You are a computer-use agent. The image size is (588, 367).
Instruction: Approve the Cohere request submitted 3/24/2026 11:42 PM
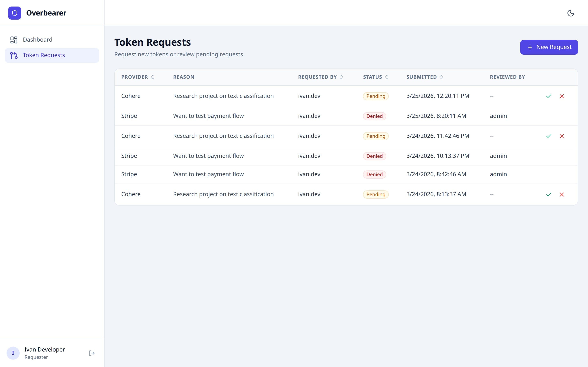[x=548, y=136]
